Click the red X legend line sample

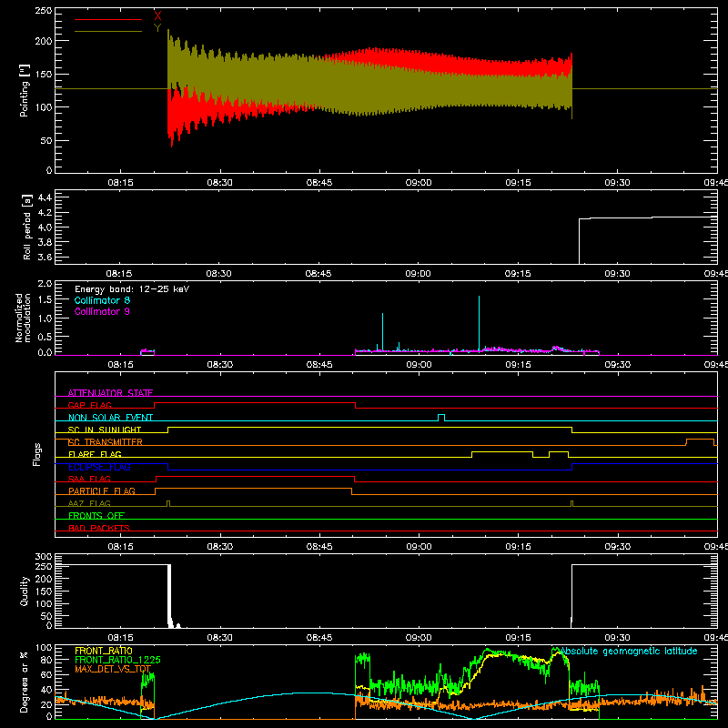(x=108, y=19)
